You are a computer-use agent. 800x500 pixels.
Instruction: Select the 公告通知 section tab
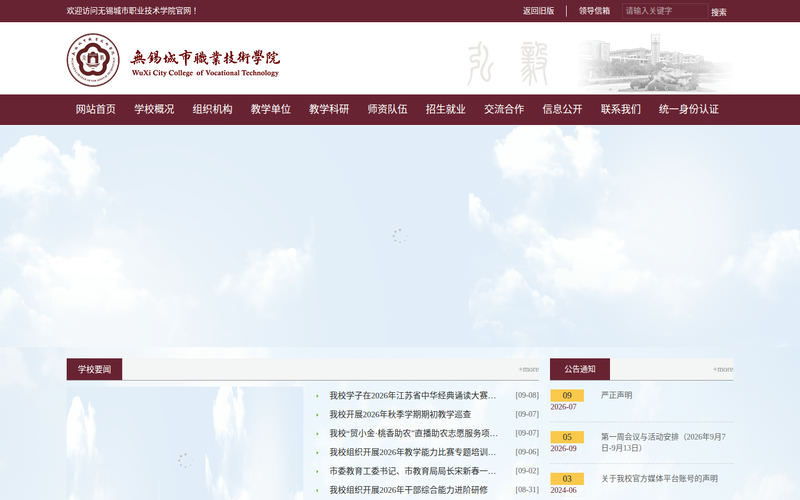580,369
